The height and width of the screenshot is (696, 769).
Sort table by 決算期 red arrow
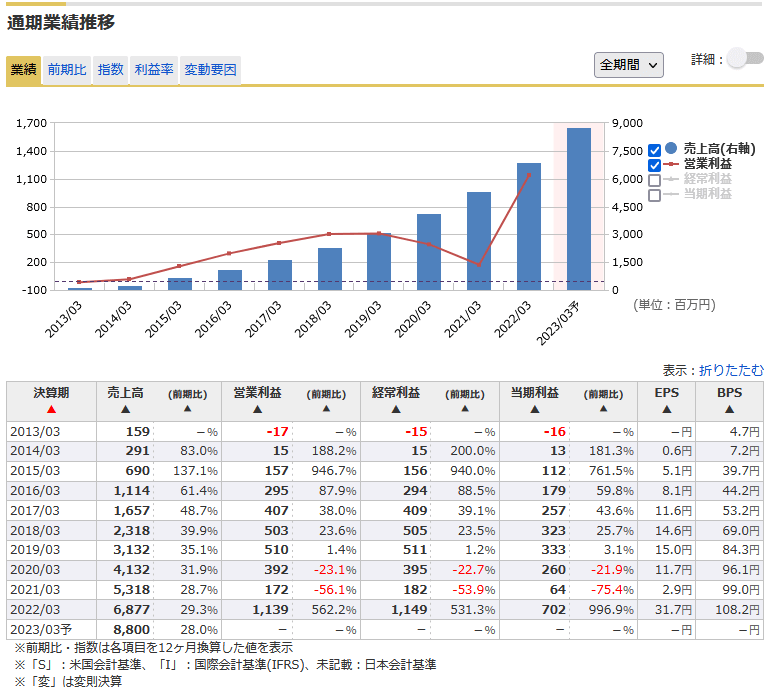51,409
